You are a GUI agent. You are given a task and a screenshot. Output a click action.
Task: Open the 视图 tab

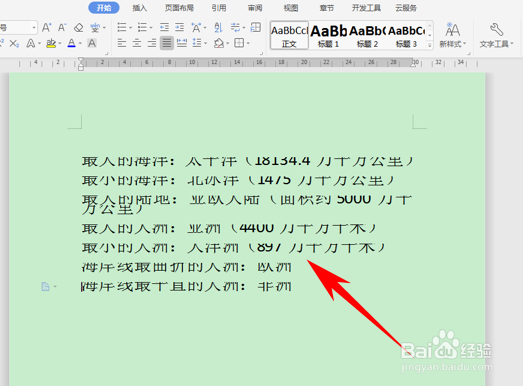coord(291,8)
